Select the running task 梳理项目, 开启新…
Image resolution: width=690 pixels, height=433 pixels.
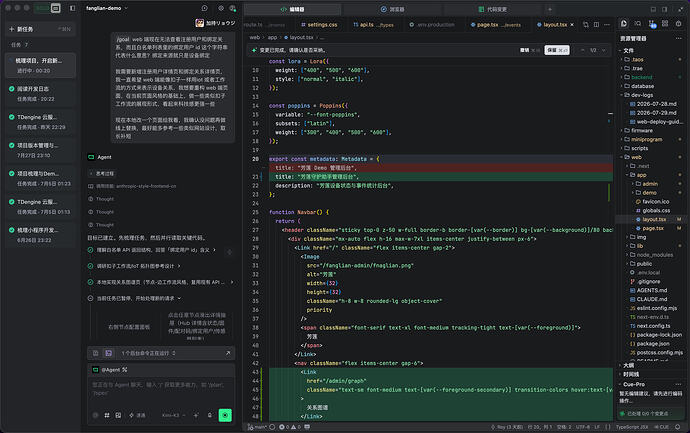point(40,65)
